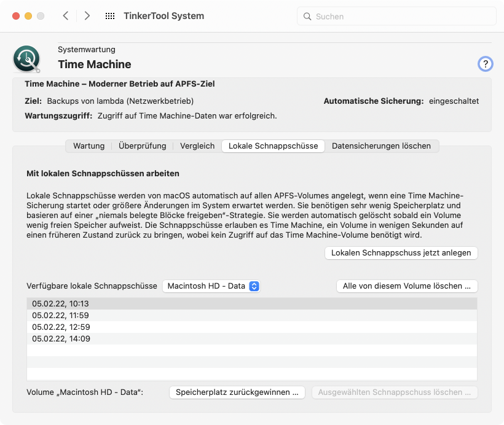Go back with the left chevron arrow
The image size is (504, 425).
click(66, 16)
